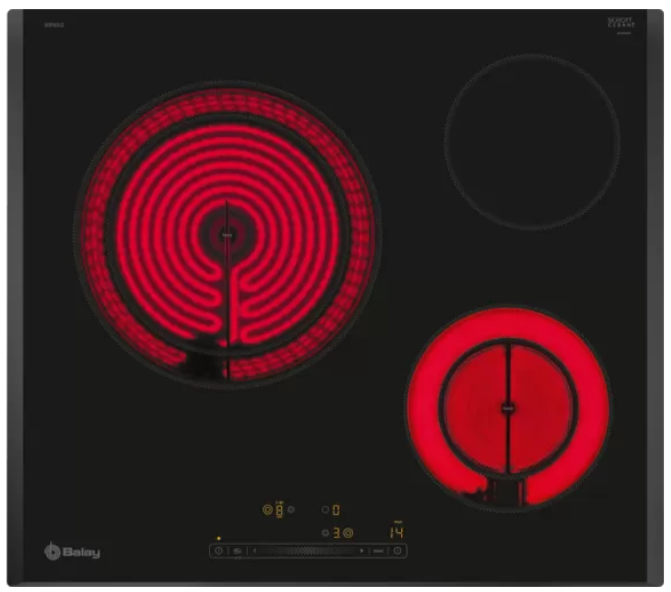Tap the middle of the power level slider
This screenshot has height=592, width=671.
(x=308, y=551)
